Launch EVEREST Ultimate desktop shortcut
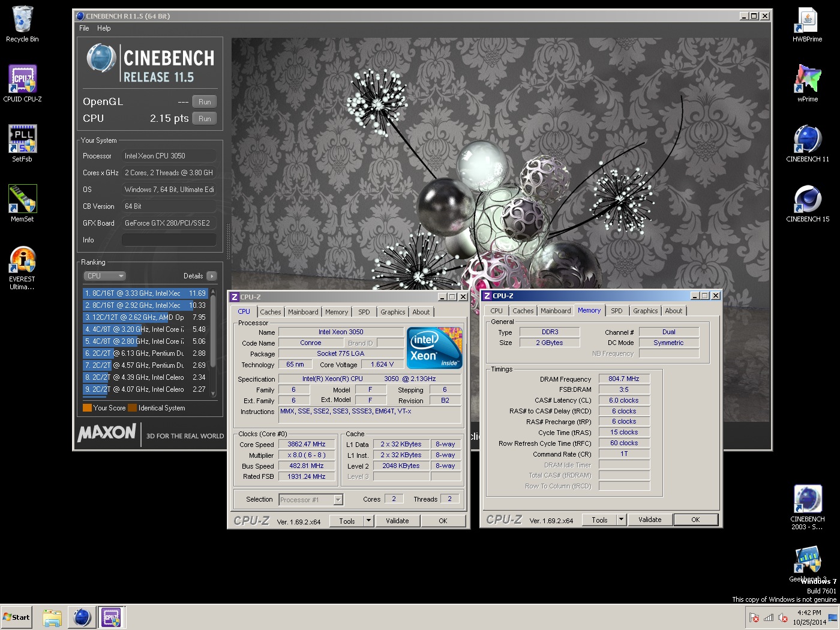Screen dimensions: 840x630 pos(22,268)
